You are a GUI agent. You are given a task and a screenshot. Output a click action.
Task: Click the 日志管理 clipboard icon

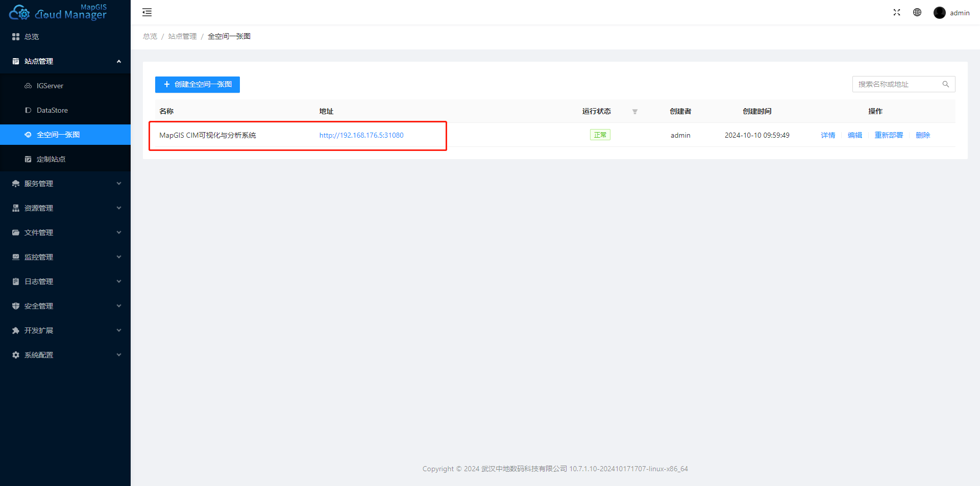(x=16, y=282)
